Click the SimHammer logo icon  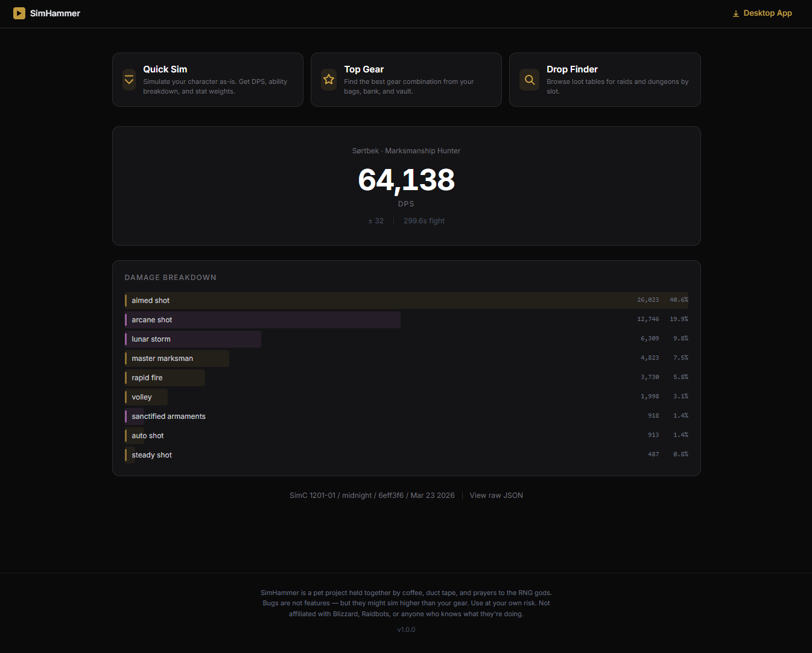(x=19, y=13)
